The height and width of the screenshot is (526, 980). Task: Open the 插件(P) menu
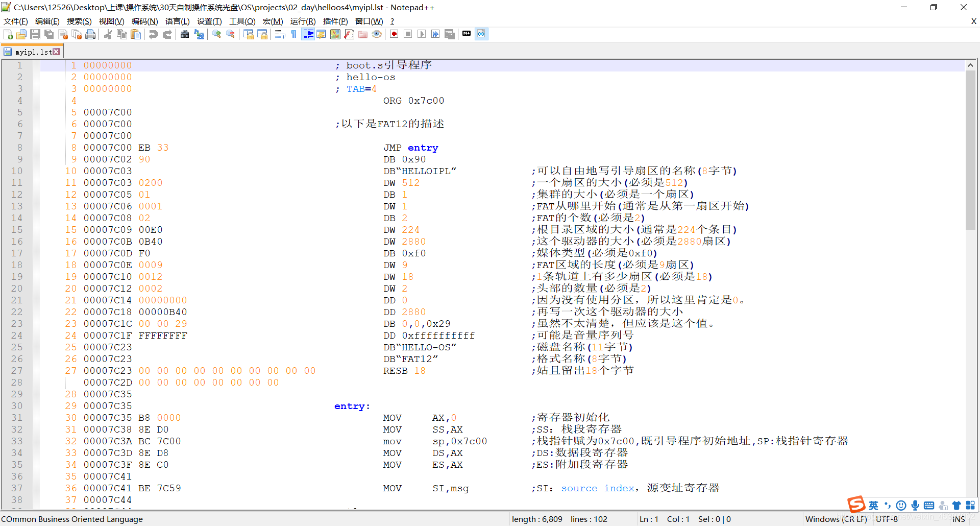335,21
